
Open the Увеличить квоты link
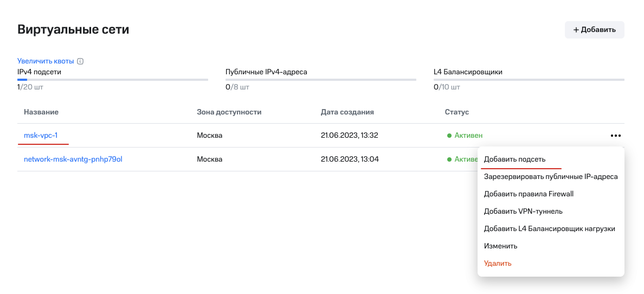[x=45, y=61]
